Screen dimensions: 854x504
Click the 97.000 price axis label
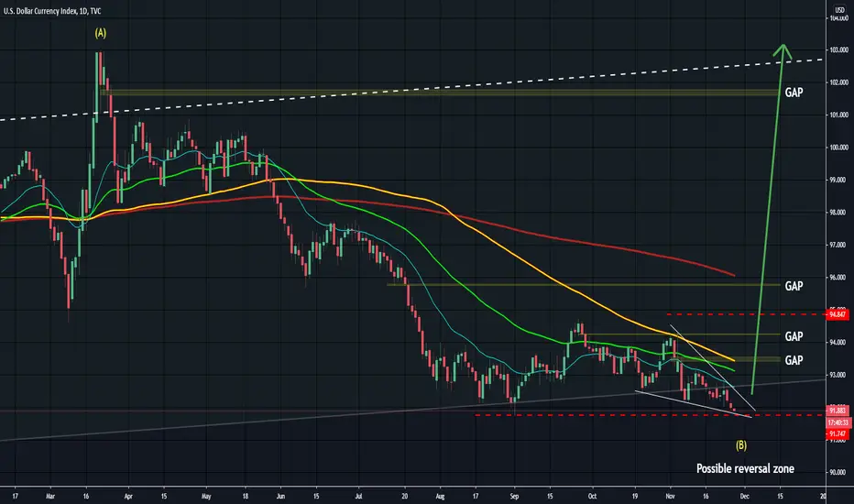point(838,246)
